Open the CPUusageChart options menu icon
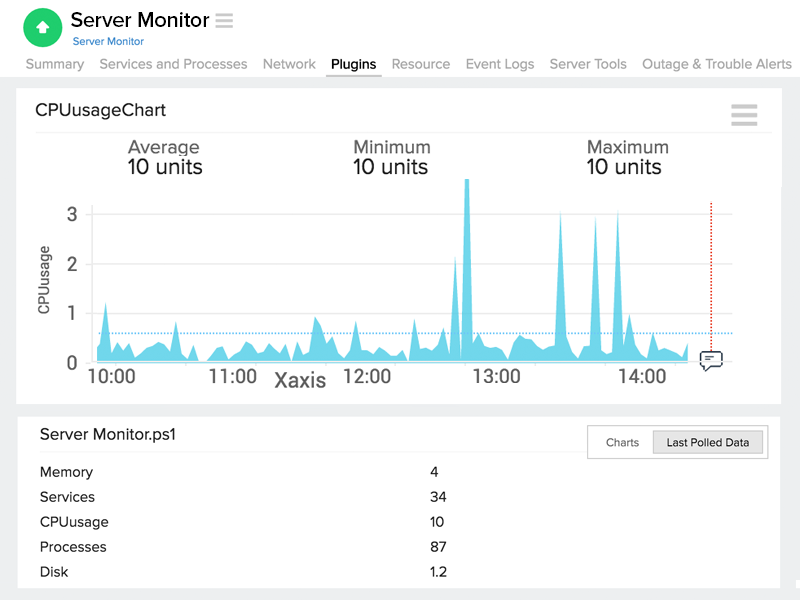This screenshot has height=600, width=800. pos(743,115)
